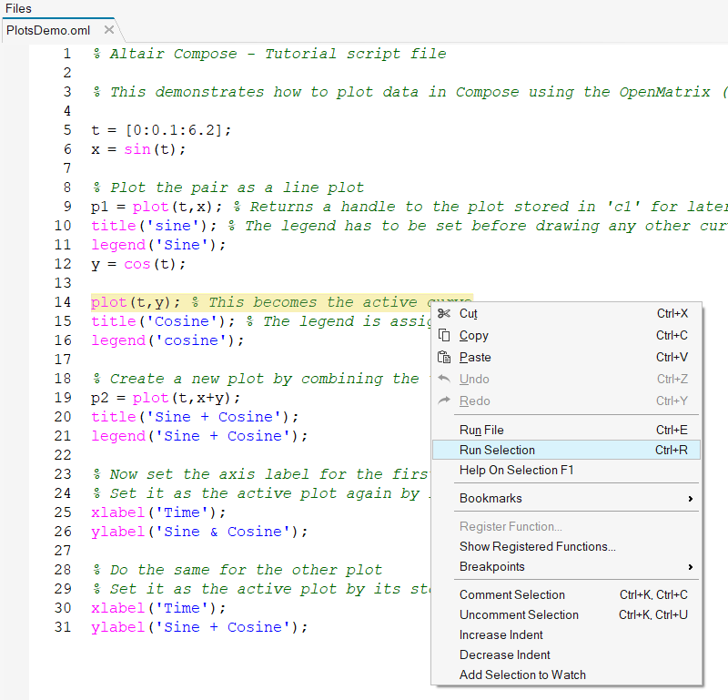Click Decrease Indent menu item

pos(504,655)
